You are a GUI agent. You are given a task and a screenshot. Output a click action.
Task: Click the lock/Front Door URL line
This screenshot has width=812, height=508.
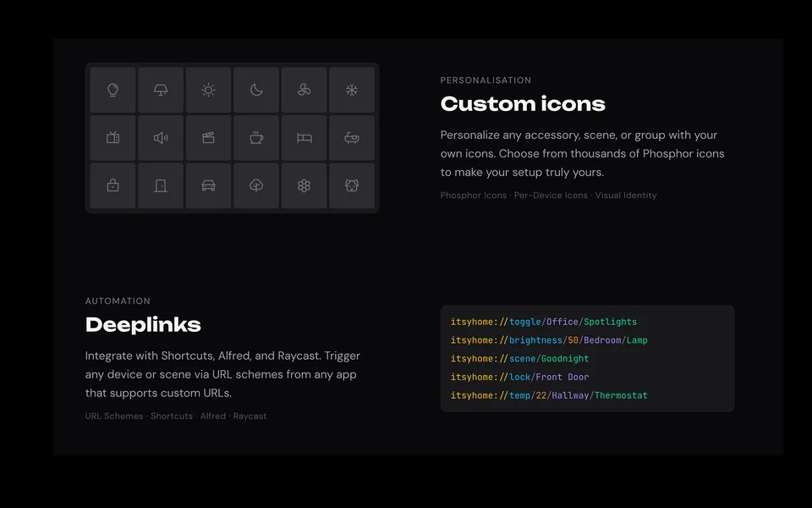519,378
